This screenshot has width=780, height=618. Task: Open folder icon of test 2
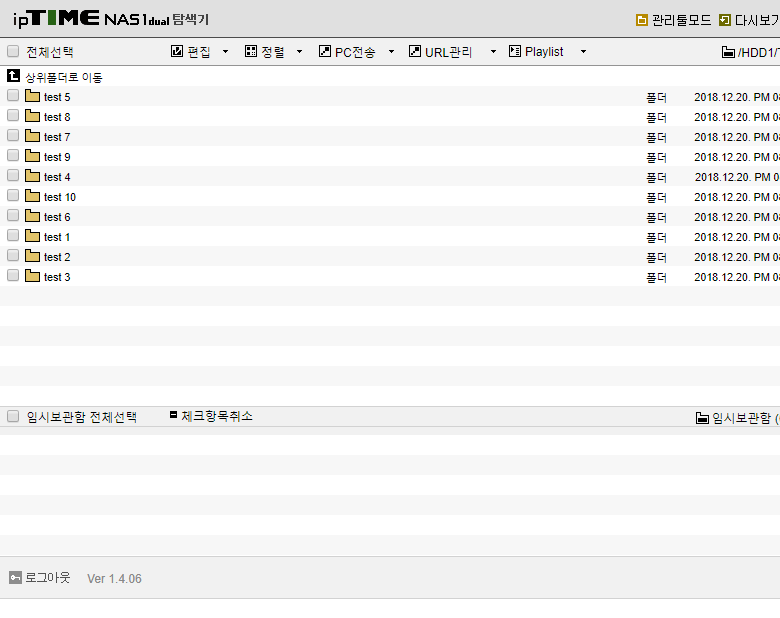click(x=32, y=255)
